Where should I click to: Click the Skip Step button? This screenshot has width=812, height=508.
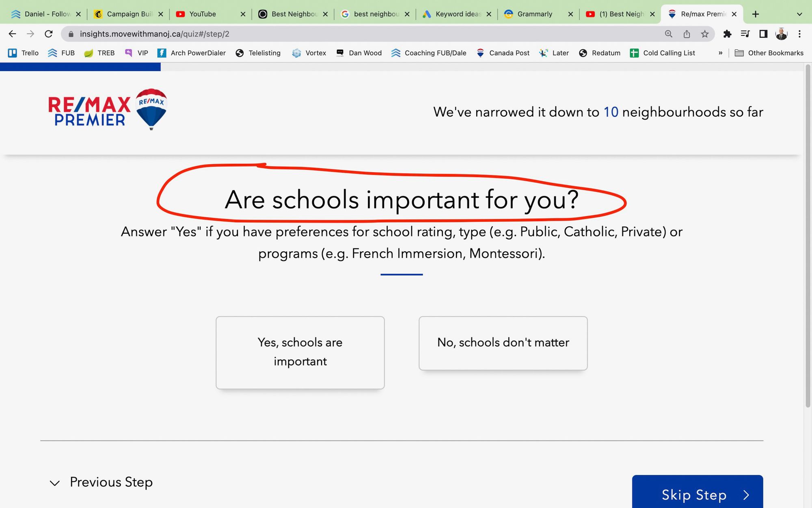(697, 494)
